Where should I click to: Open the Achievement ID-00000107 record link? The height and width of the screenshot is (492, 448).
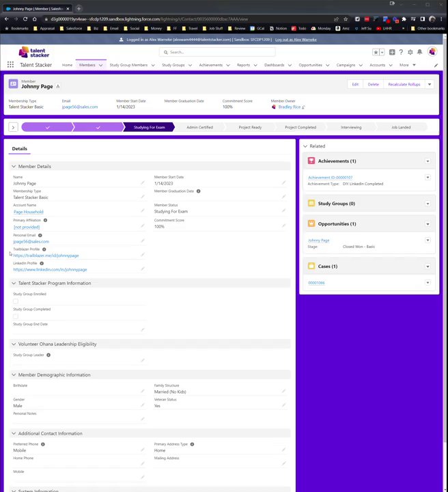tap(330, 177)
